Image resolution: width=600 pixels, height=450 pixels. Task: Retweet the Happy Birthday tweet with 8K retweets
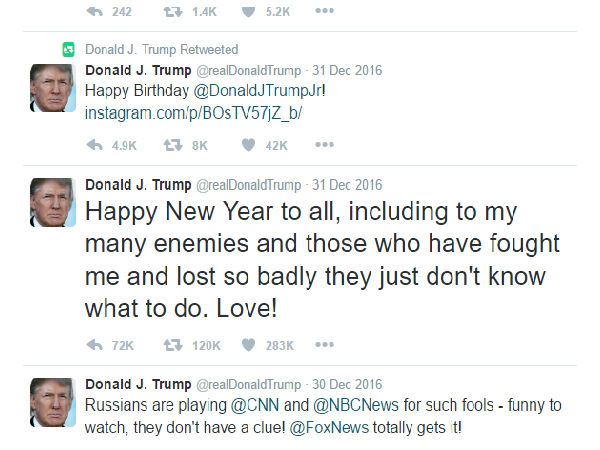coord(172,145)
